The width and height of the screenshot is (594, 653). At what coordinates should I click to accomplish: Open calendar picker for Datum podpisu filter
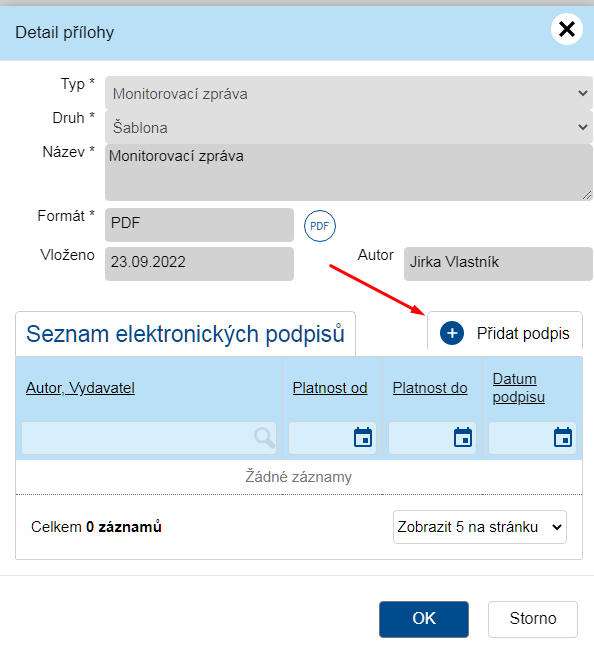point(563,437)
